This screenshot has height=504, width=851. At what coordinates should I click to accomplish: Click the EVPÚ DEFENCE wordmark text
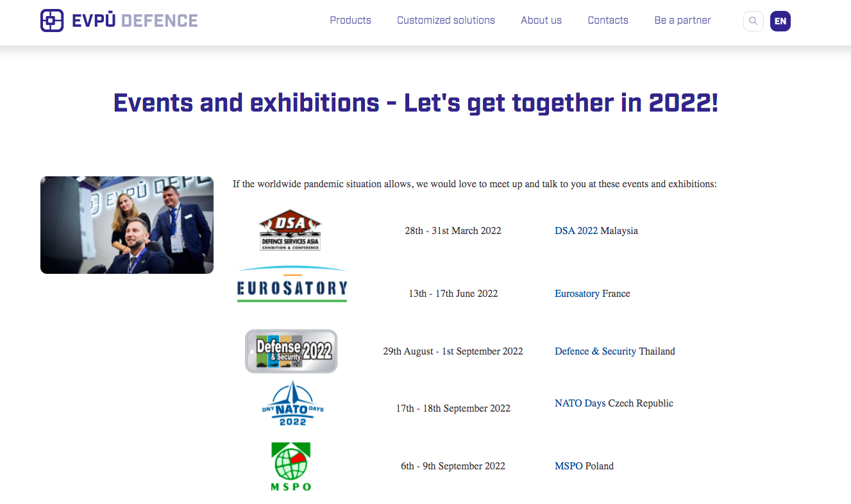click(x=135, y=21)
